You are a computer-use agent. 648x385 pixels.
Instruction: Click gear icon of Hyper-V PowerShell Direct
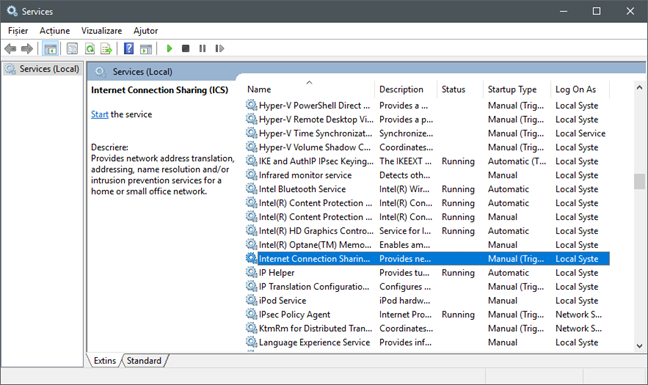click(x=251, y=105)
